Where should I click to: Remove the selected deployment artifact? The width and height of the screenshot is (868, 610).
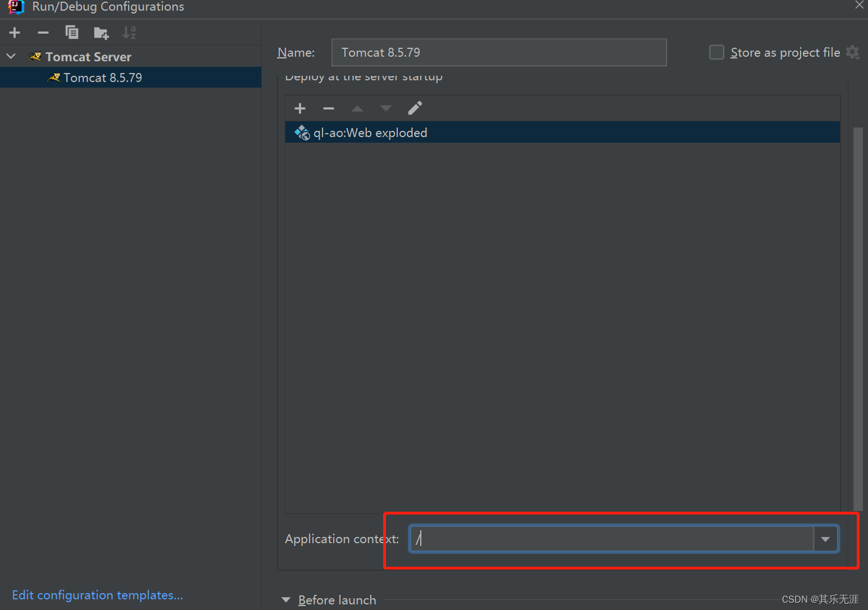(329, 108)
